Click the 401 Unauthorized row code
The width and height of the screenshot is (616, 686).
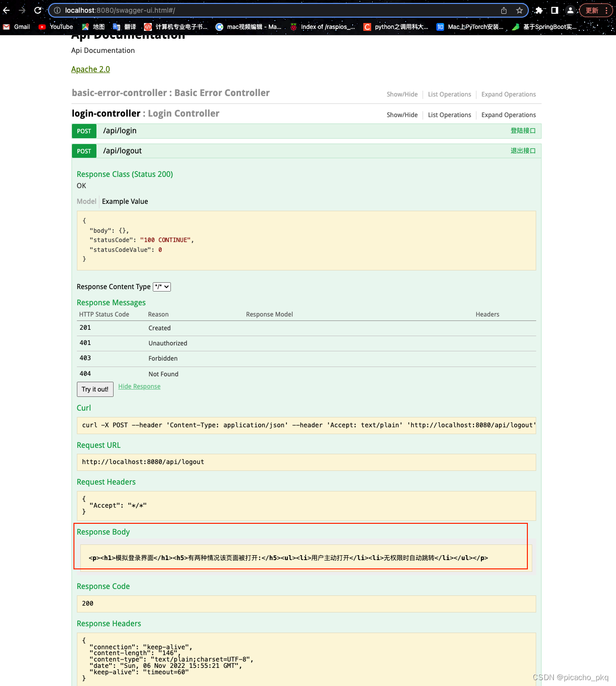click(x=85, y=343)
